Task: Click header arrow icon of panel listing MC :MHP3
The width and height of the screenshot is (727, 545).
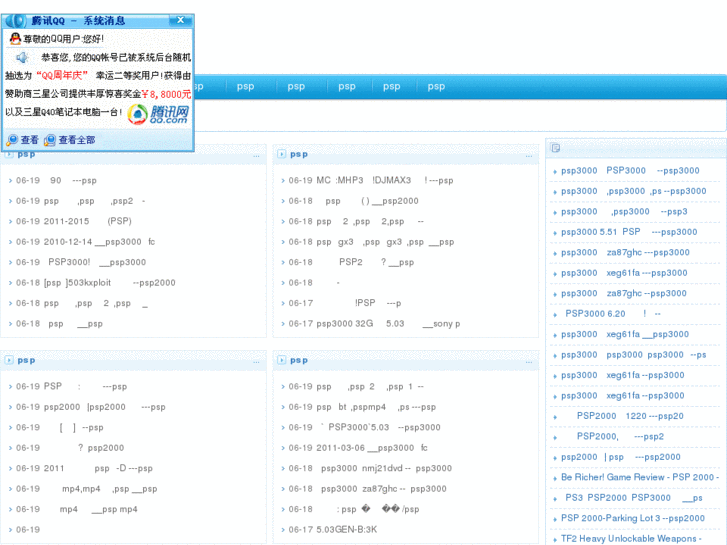Action: (x=281, y=154)
